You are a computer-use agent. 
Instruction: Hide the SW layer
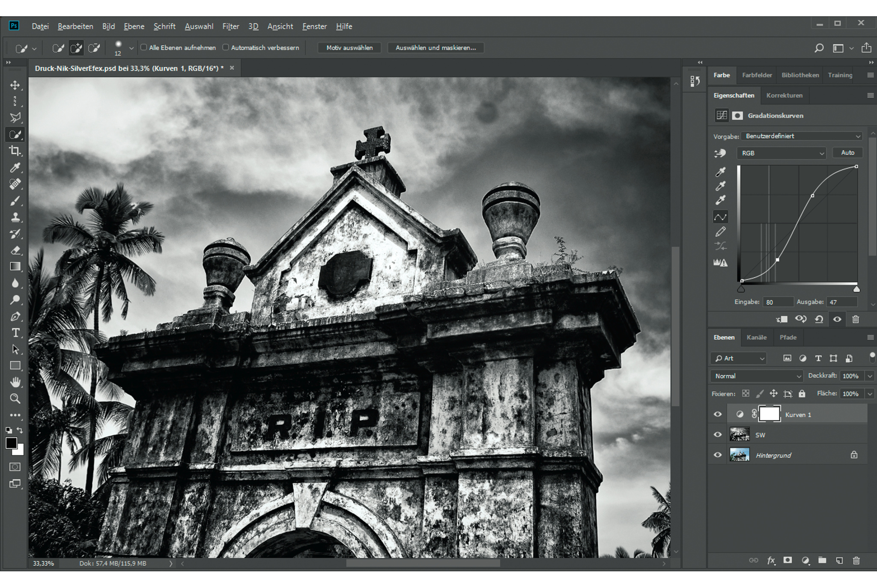[x=718, y=435]
